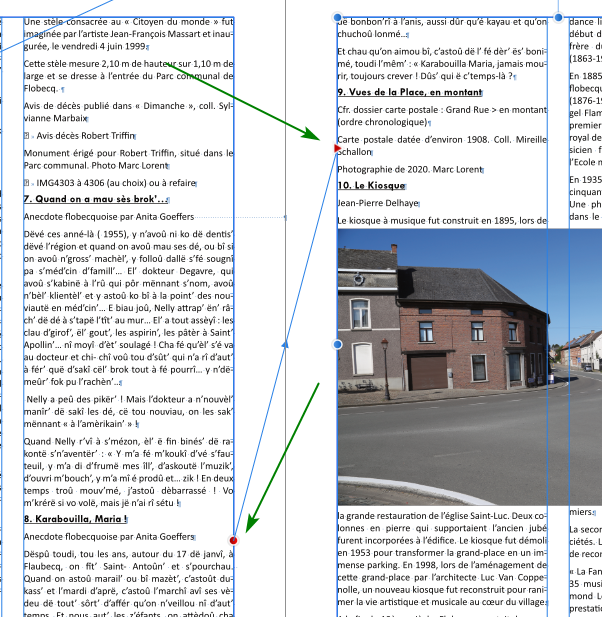
Task: Click the word 'schallon' in the right column
Action: coord(355,152)
